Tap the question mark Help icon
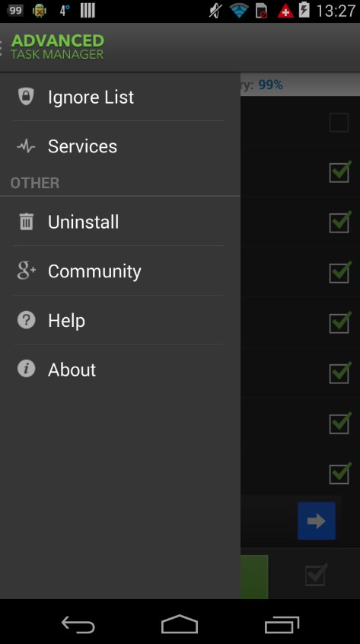 pos(26,320)
